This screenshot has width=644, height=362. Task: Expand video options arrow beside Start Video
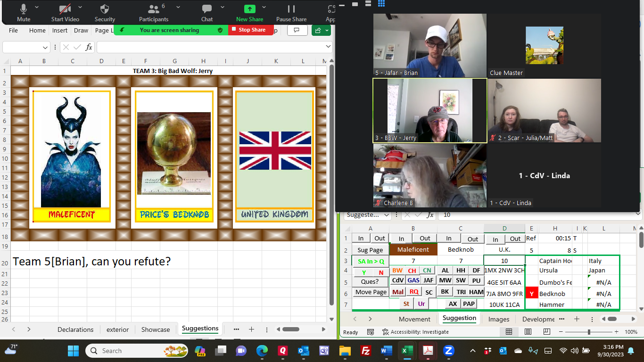(80, 8)
